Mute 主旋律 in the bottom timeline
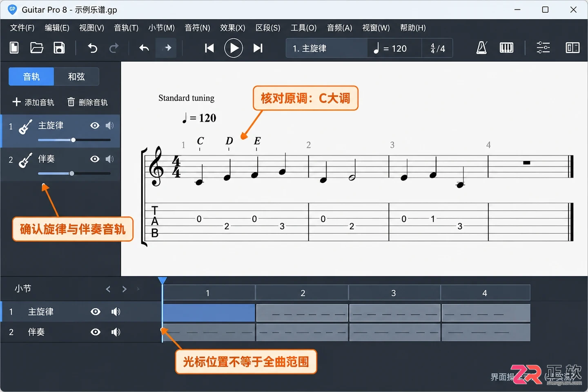588x392 pixels. 116,312
